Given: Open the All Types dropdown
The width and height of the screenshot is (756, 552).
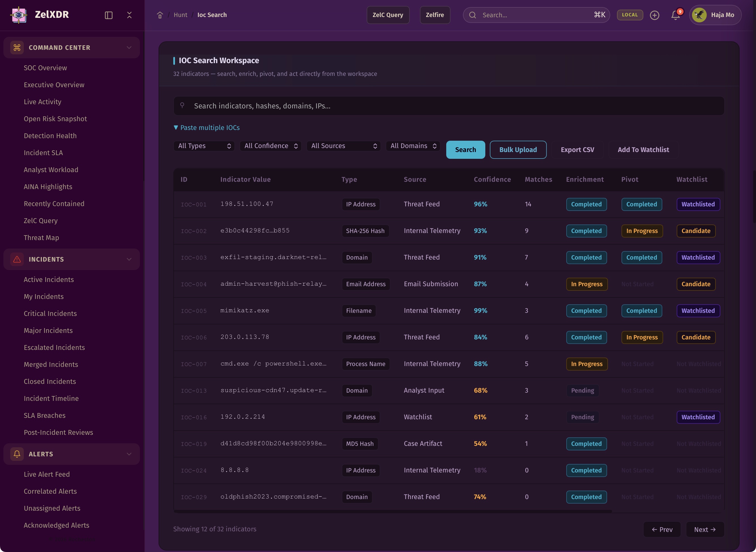Looking at the screenshot, I should coord(204,146).
